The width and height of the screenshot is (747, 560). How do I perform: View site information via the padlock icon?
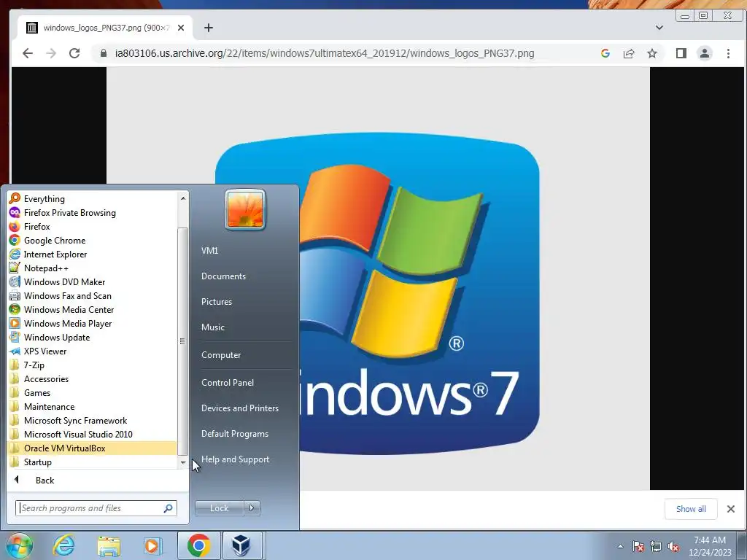pos(104,53)
